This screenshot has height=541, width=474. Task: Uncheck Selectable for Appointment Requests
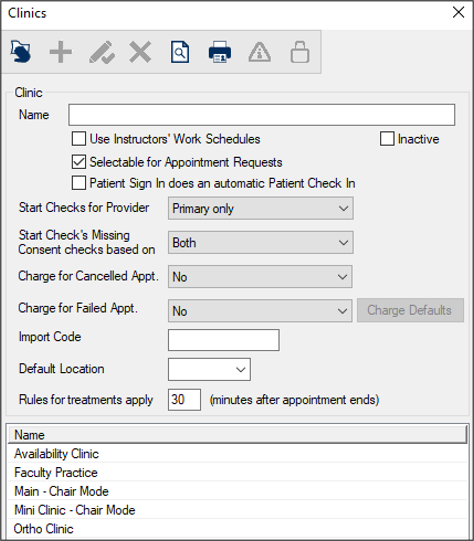point(79,162)
